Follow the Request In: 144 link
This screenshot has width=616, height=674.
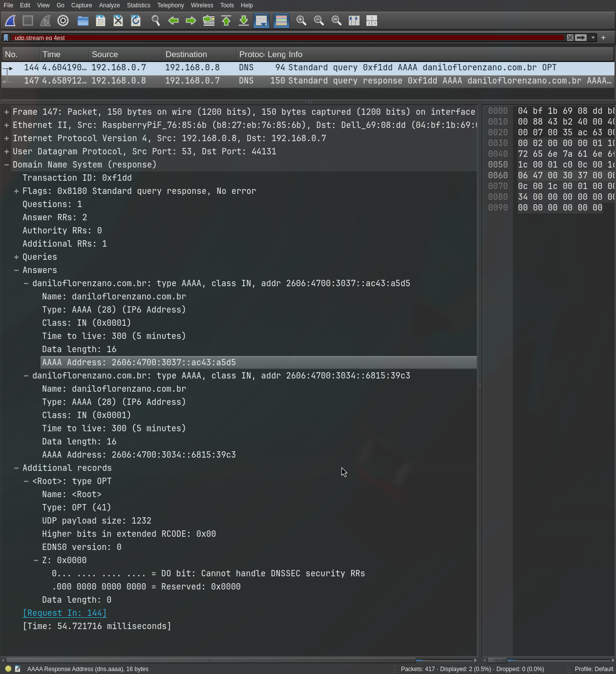64,613
